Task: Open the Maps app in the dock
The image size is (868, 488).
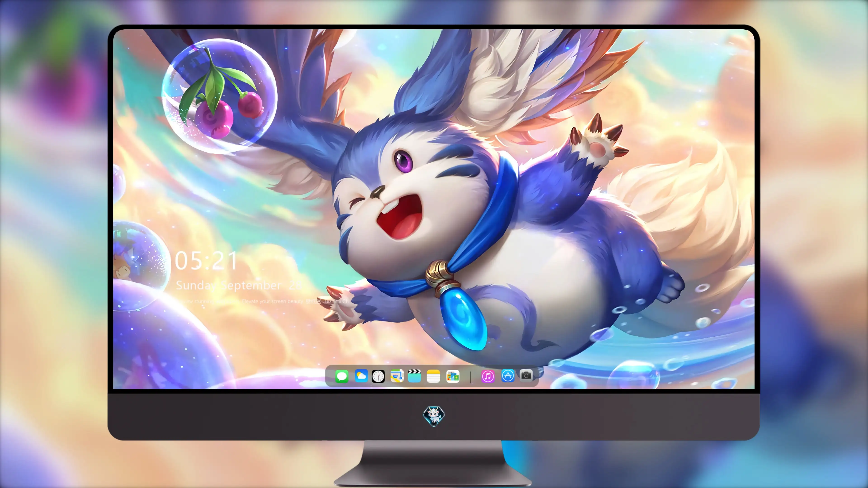Action: [x=397, y=376]
